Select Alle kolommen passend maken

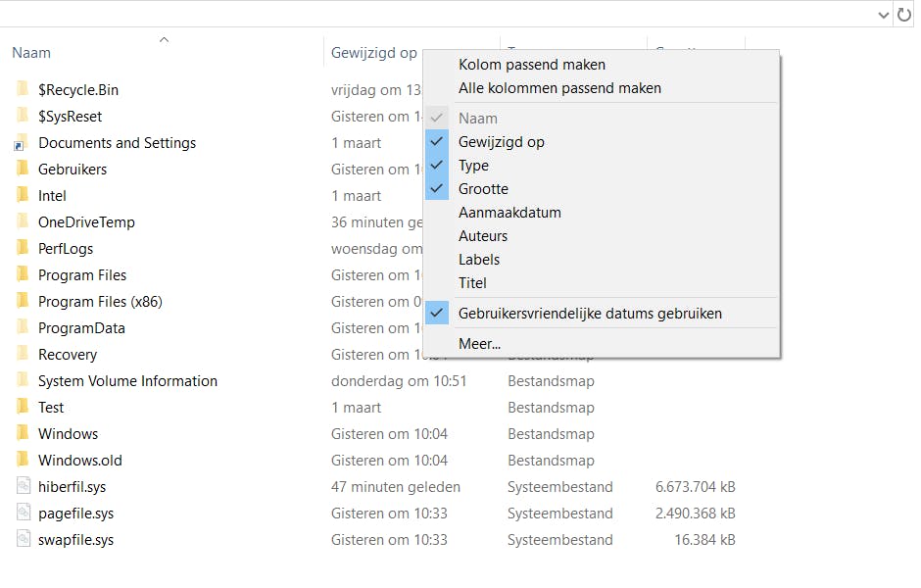pos(558,88)
